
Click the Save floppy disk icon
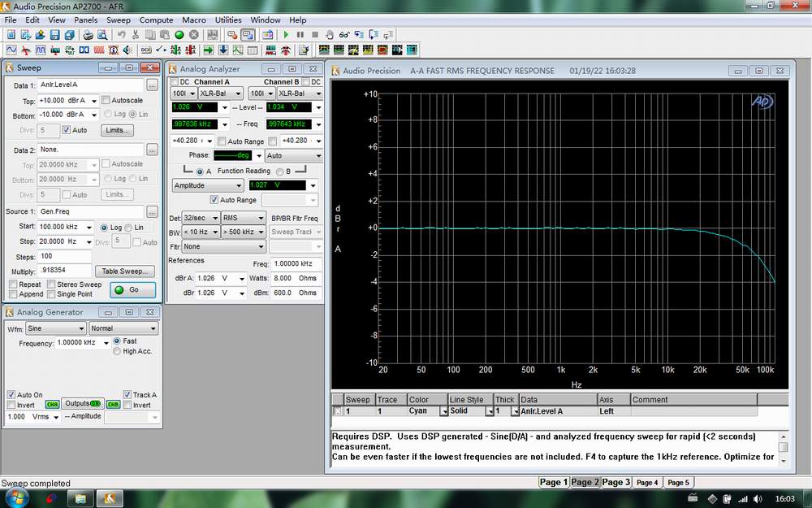pyautogui.click(x=54, y=35)
